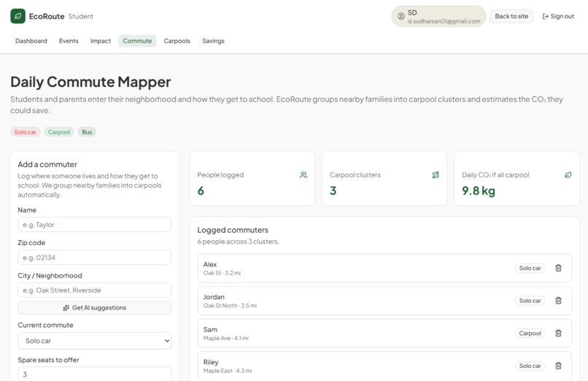
Task: Click the Zip code input field
Action: [95, 258]
